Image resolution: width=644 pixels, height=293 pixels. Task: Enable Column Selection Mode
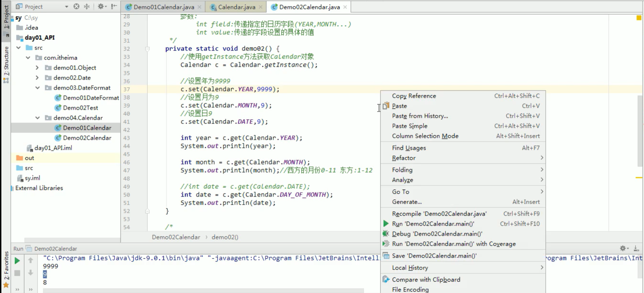[425, 136]
